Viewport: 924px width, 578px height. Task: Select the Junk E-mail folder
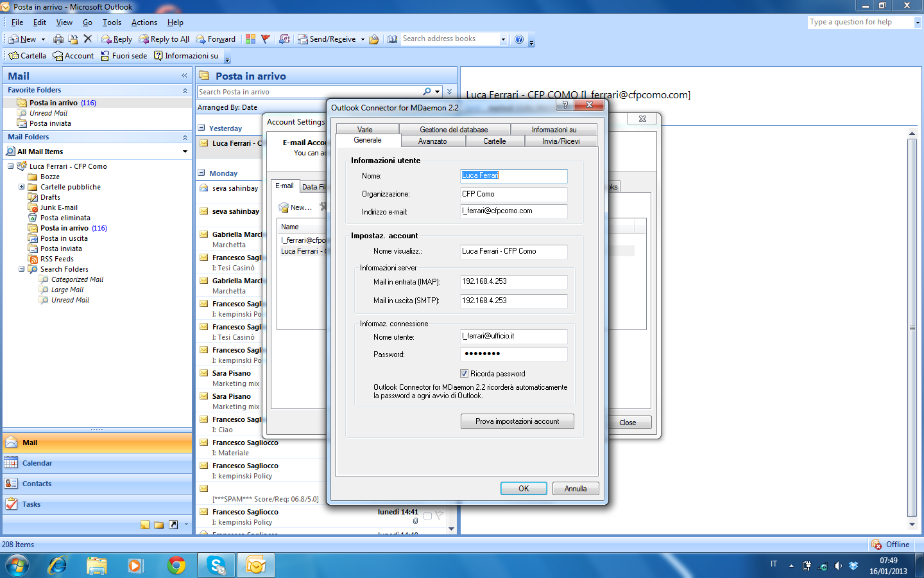(58, 207)
